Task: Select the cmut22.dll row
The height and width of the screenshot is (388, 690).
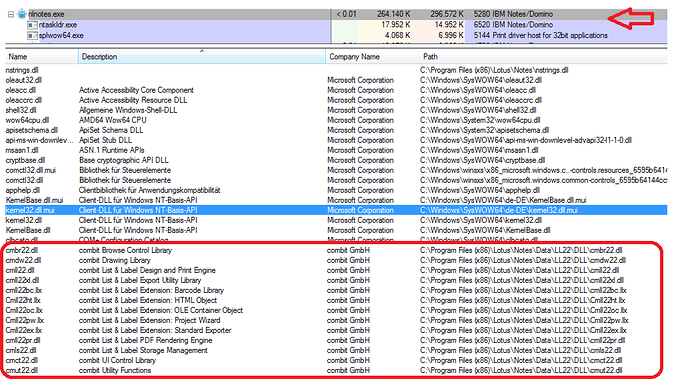Action: click(x=336, y=370)
